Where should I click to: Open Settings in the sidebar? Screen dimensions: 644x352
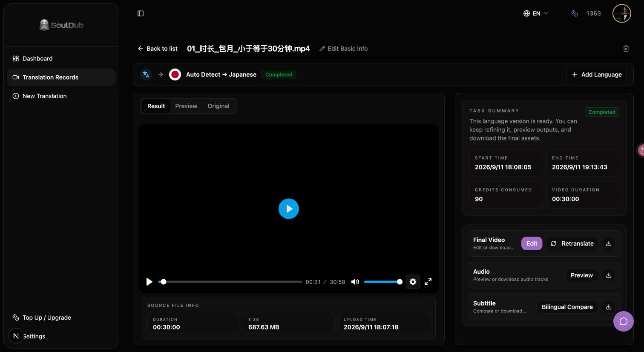point(61,336)
